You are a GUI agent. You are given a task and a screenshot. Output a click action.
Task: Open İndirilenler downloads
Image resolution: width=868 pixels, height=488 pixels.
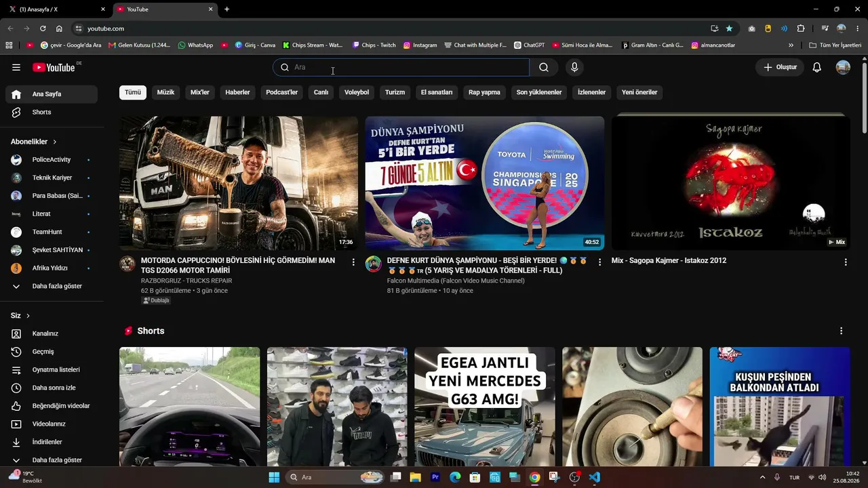click(x=52, y=442)
